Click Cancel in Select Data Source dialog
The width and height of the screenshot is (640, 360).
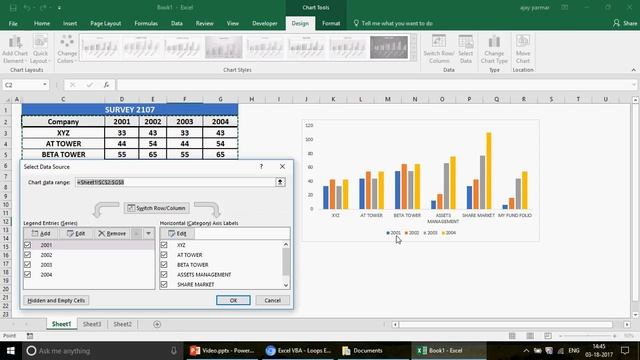pos(272,300)
